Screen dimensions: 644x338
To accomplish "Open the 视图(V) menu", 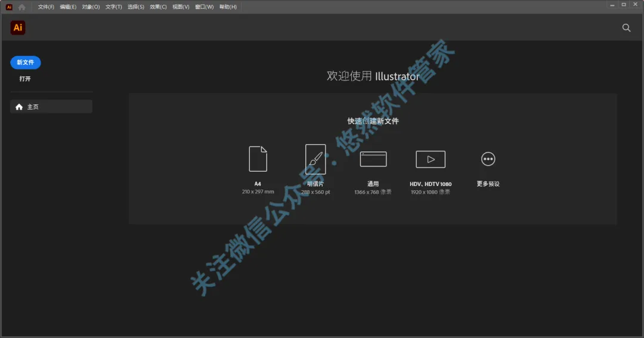I will tap(181, 7).
